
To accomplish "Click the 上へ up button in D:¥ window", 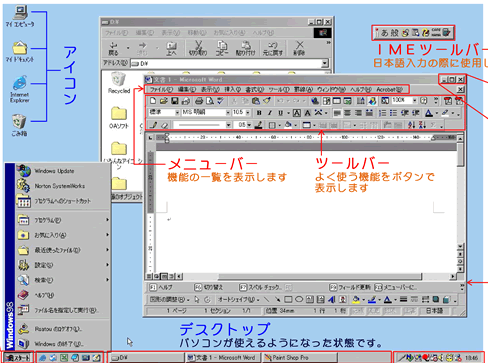I will pos(171,48).
